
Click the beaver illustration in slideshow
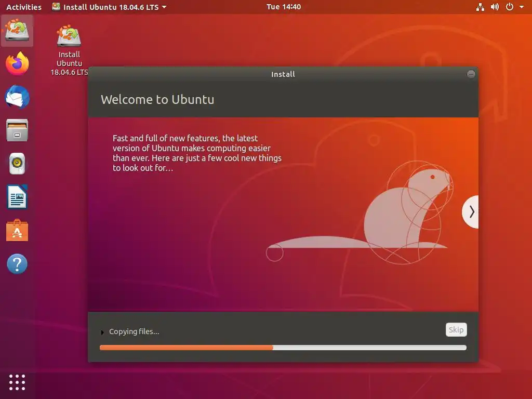360,212
